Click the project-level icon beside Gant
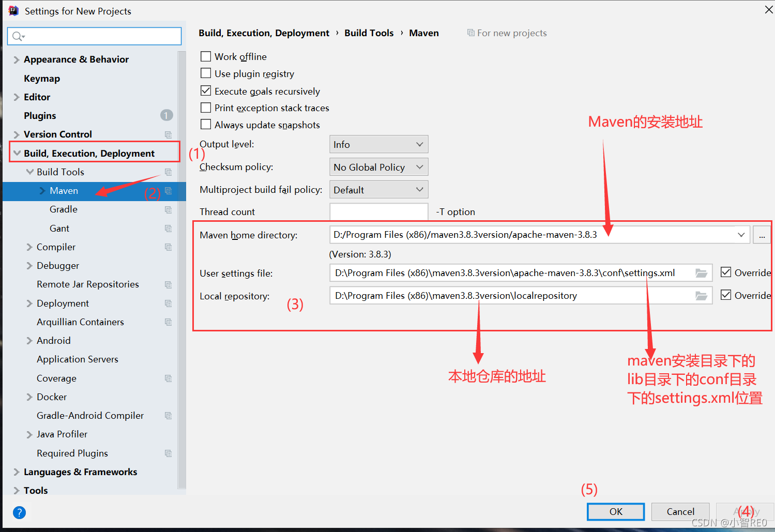Viewport: 775px width, 532px height. point(168,228)
